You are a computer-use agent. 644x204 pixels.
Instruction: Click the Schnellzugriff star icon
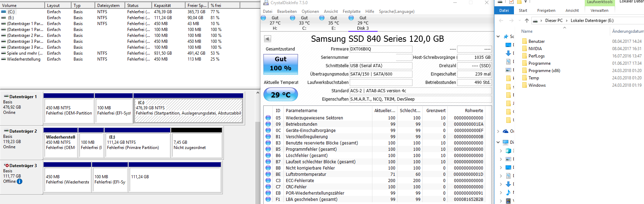tap(506, 36)
